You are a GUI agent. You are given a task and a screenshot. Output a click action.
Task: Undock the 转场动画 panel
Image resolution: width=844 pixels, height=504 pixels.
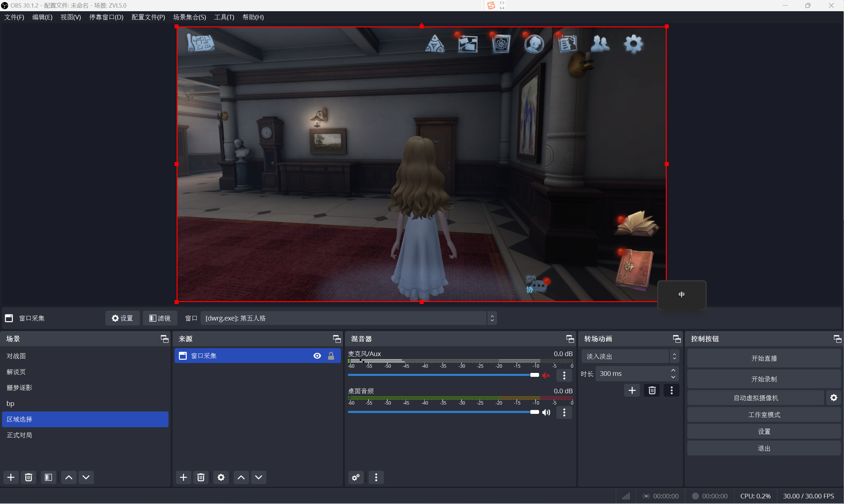coord(677,339)
